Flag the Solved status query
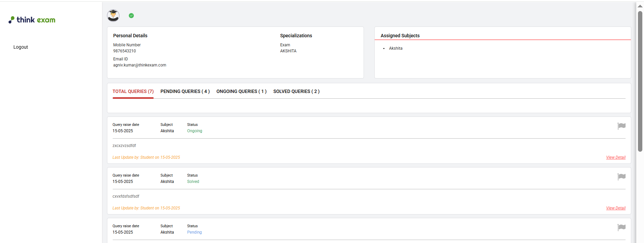The height and width of the screenshot is (243, 644). click(621, 177)
